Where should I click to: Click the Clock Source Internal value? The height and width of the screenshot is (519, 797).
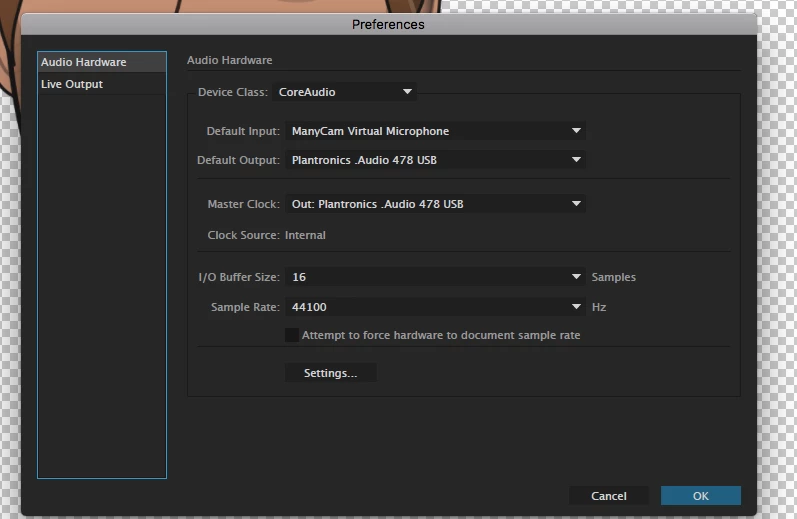point(305,235)
